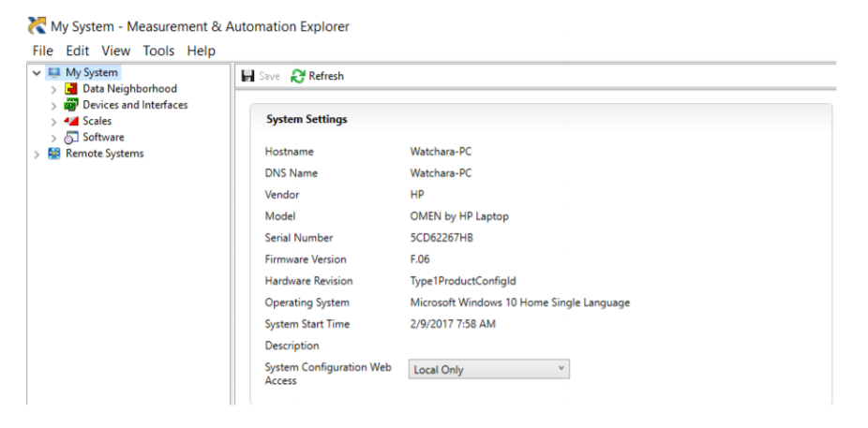The image size is (868, 428).
Task: Open the Tools menu
Action: [x=158, y=51]
